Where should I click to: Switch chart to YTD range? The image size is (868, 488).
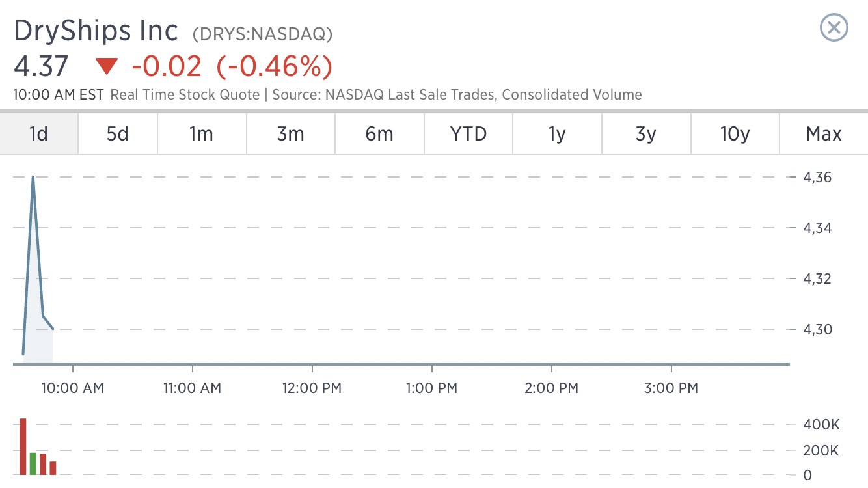[468, 134]
